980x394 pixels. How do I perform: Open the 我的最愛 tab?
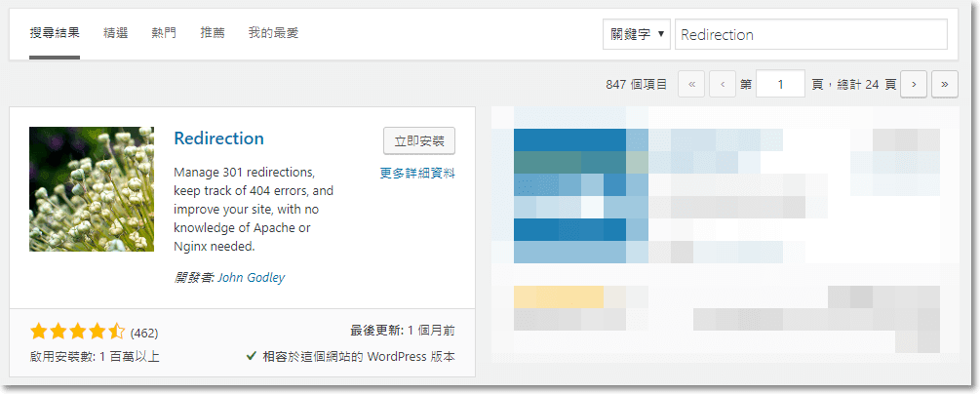click(273, 33)
